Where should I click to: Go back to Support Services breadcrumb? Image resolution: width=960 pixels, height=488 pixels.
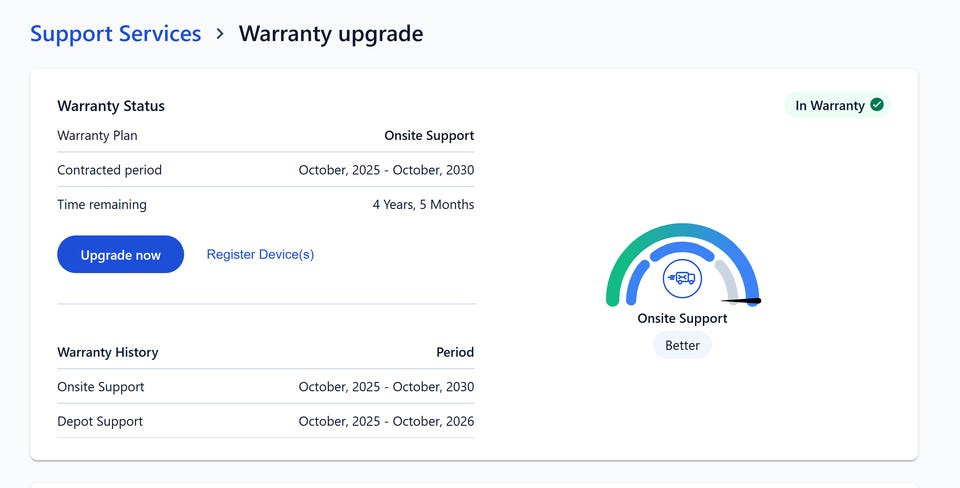(115, 34)
